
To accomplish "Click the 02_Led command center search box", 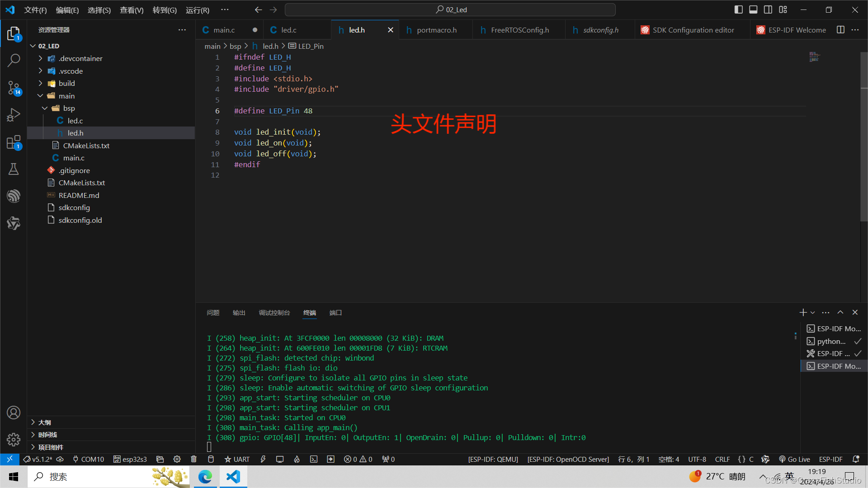I will (x=450, y=10).
